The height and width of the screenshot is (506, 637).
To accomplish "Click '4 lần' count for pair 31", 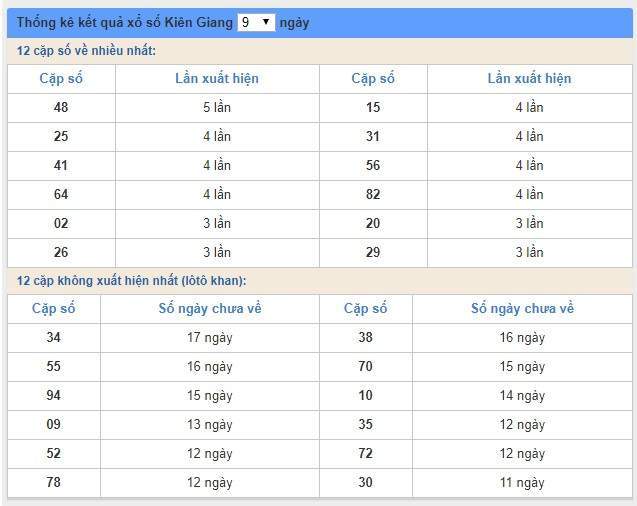I will click(529, 136).
